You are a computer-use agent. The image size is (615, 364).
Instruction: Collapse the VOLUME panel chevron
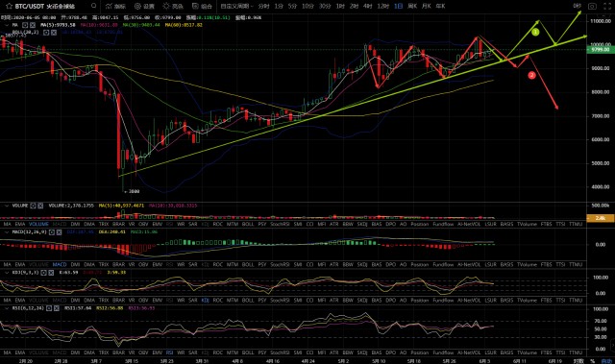point(7,206)
